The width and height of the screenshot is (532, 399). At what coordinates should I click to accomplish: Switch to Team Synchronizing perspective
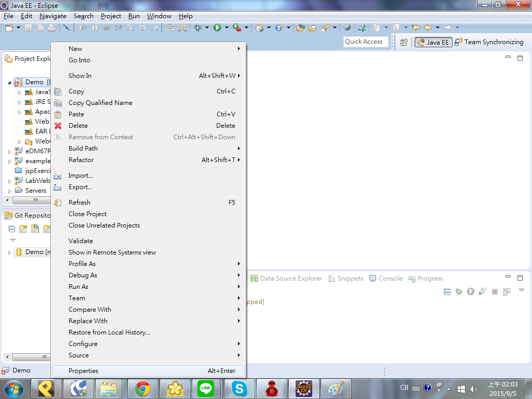pos(489,42)
